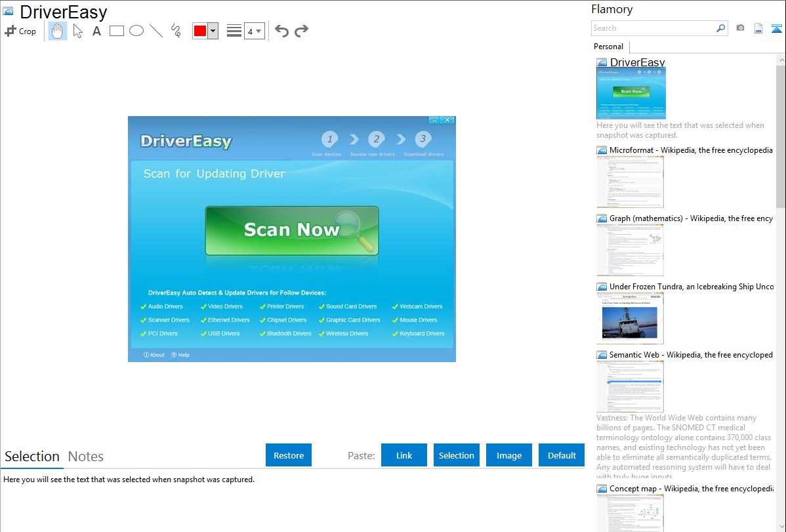
Task: Click step 2 Review new drivers circle
Action: click(x=376, y=139)
